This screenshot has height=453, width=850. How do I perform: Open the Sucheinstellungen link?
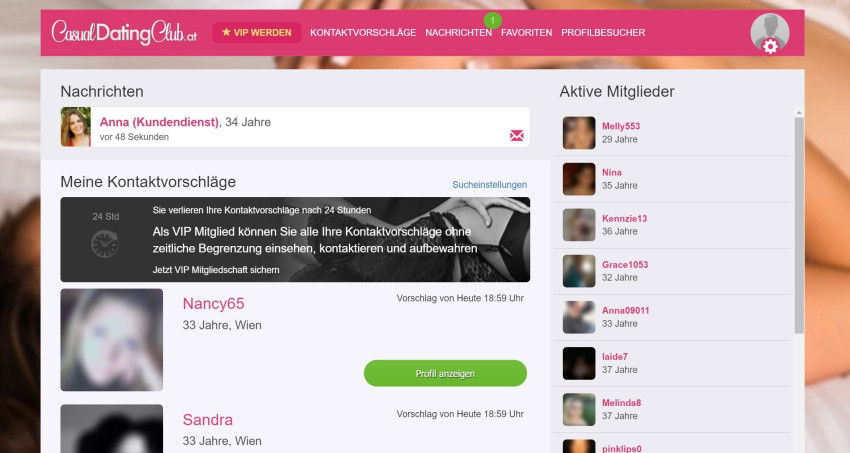pos(489,185)
